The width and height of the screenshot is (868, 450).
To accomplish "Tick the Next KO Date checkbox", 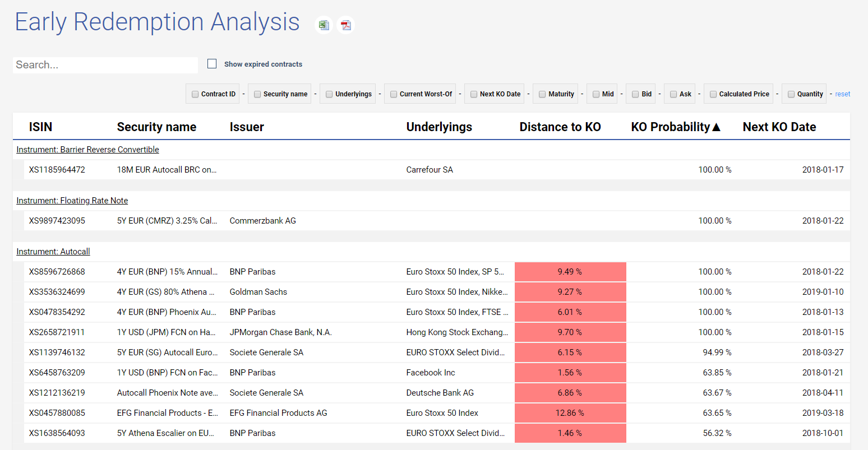I will (x=474, y=94).
